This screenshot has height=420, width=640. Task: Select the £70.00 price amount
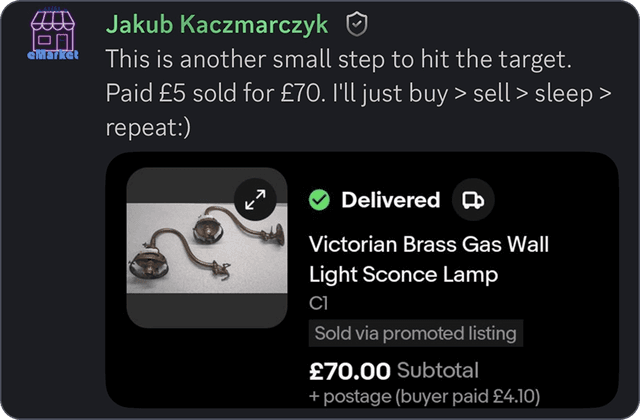(349, 371)
